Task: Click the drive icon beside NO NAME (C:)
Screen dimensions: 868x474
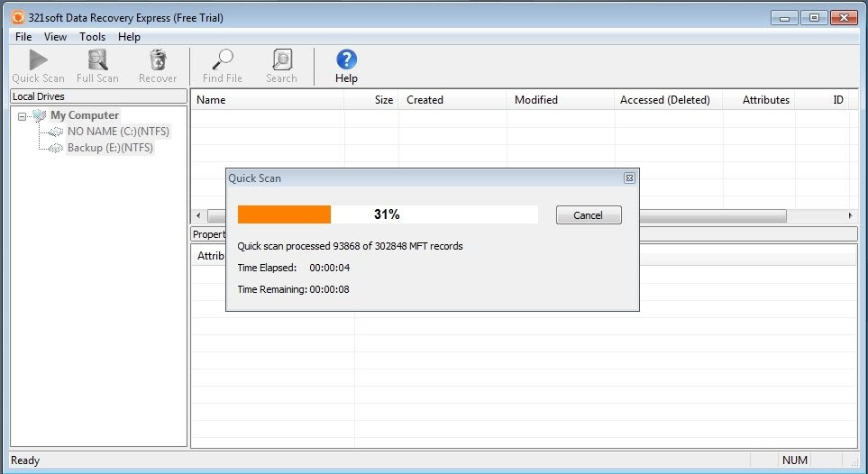Action: click(55, 132)
